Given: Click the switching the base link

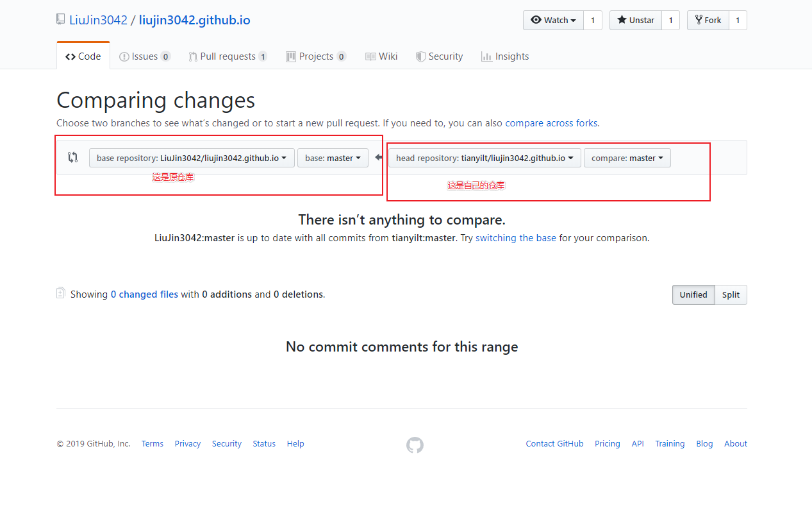Looking at the screenshot, I should click(516, 238).
